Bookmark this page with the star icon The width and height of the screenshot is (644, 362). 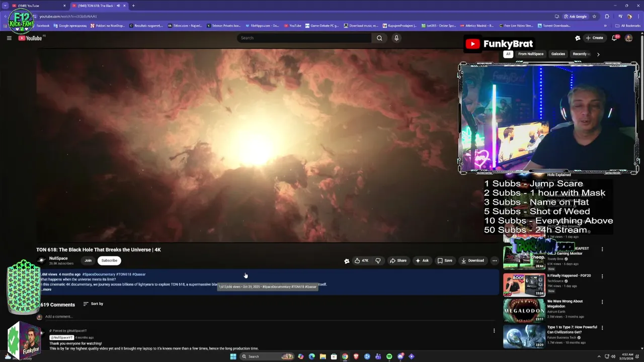pyautogui.click(x=594, y=16)
